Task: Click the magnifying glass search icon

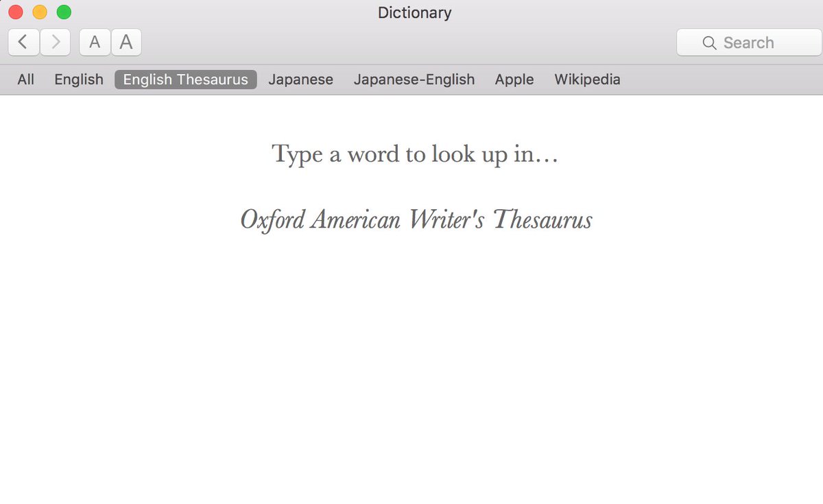Action: (710, 43)
